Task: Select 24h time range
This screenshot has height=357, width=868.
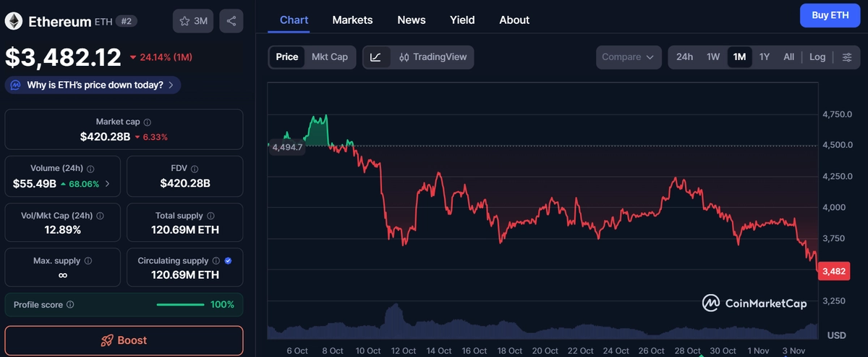Action: (x=685, y=57)
